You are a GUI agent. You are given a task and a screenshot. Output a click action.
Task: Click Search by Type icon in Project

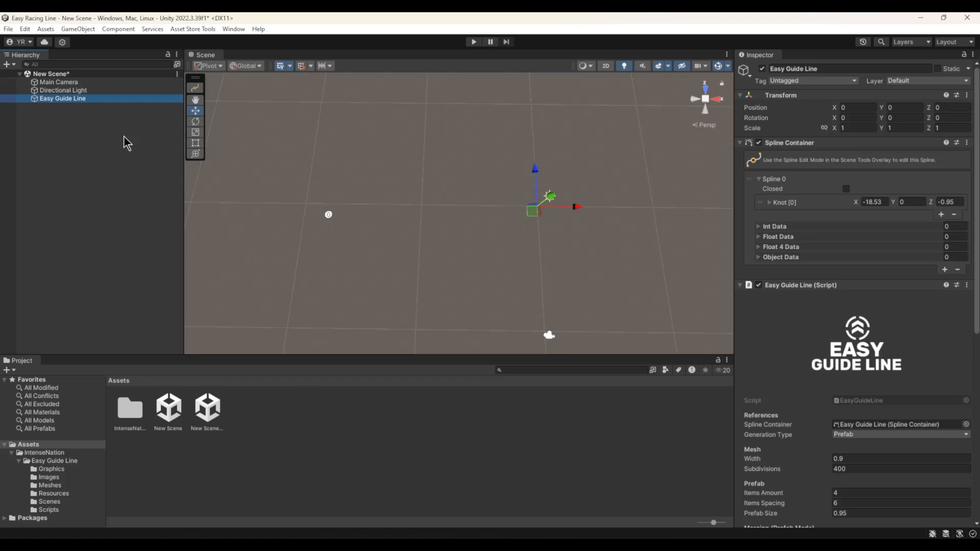[665, 370]
